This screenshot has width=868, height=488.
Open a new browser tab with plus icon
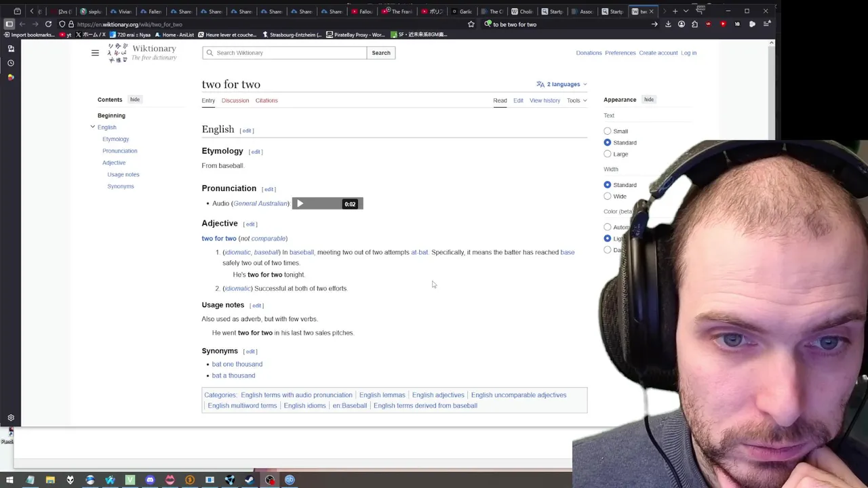point(675,11)
